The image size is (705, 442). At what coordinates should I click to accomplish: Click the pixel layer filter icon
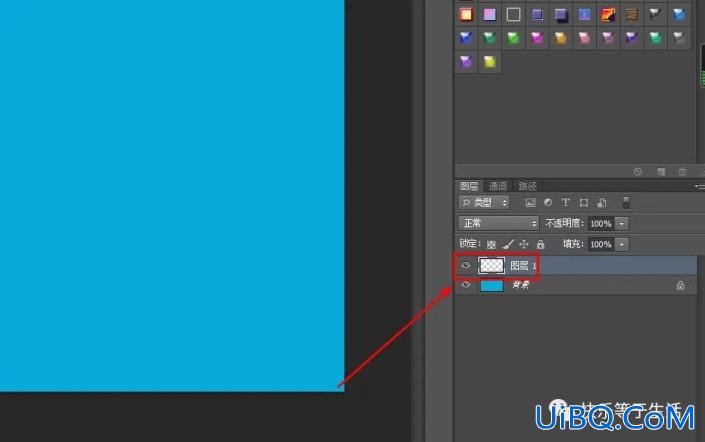pyautogui.click(x=531, y=203)
